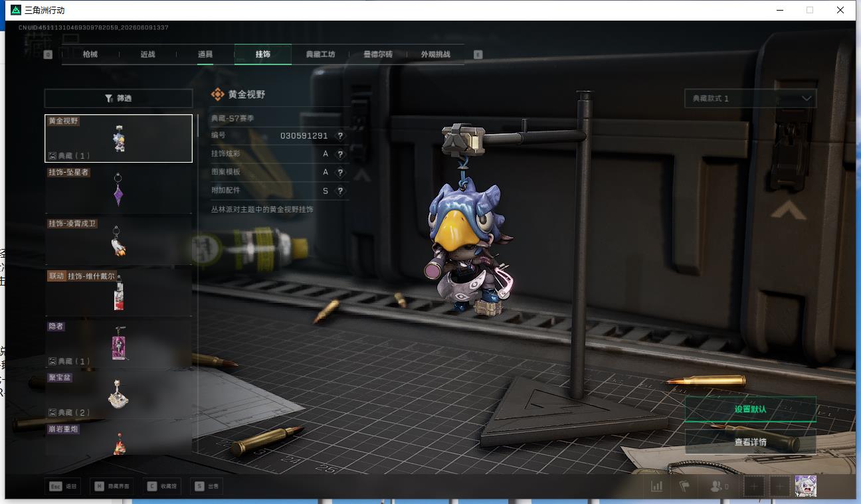Click the 设置默认 button
Viewport: 861px width, 504px height.
[750, 409]
